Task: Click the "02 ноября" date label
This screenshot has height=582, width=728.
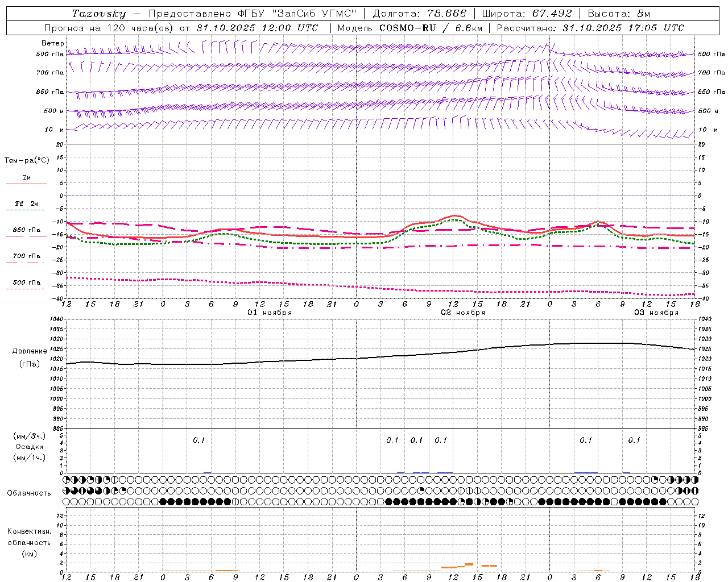Action: 463,313
